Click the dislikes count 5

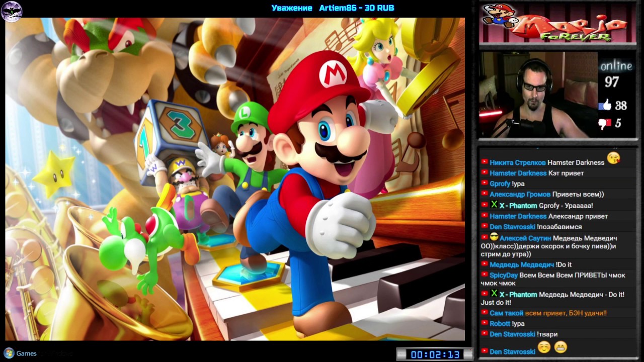(618, 123)
